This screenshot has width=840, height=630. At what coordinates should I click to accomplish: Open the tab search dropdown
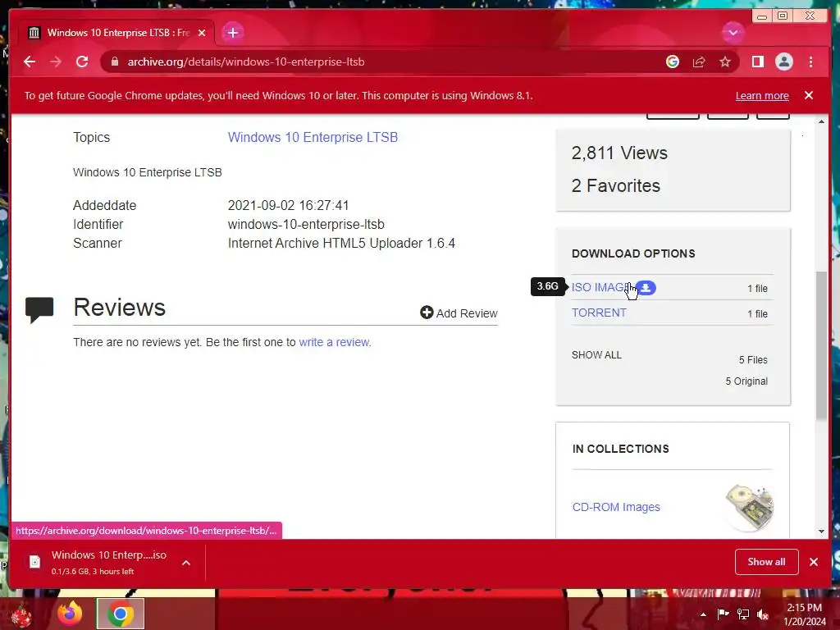click(x=733, y=33)
